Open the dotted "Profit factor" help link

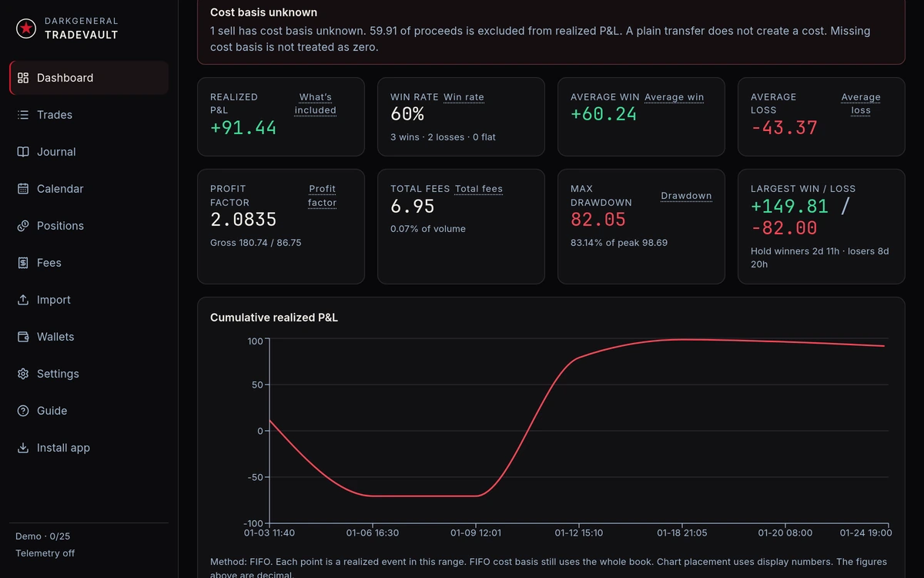click(323, 196)
